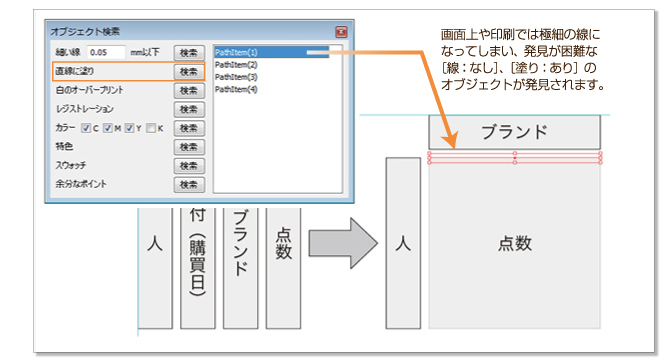Select the gray right-pointing arrow shape

tap(343, 243)
